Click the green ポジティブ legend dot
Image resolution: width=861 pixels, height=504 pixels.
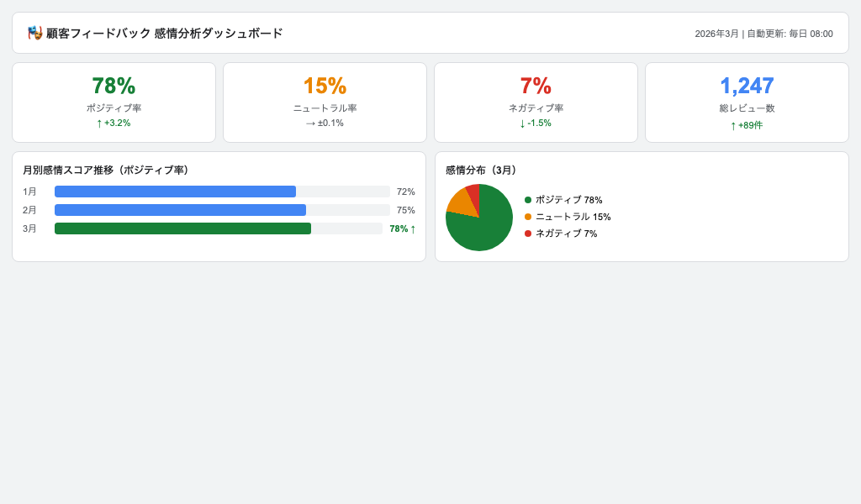tap(528, 200)
